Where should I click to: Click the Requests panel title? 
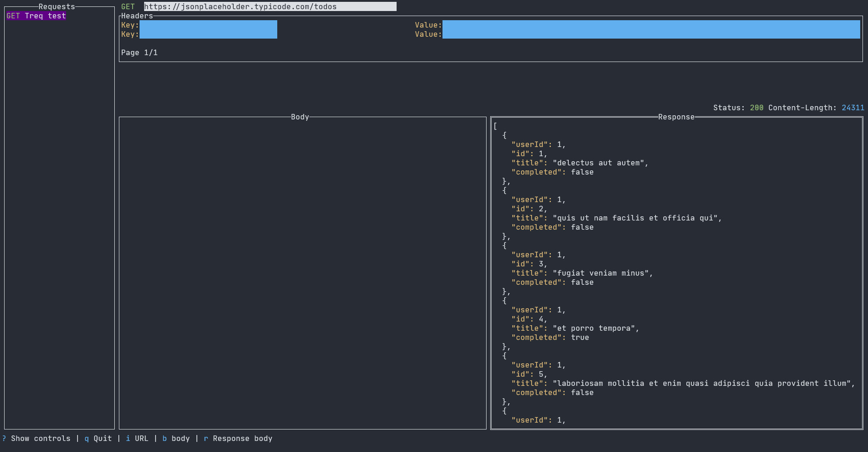tap(56, 7)
